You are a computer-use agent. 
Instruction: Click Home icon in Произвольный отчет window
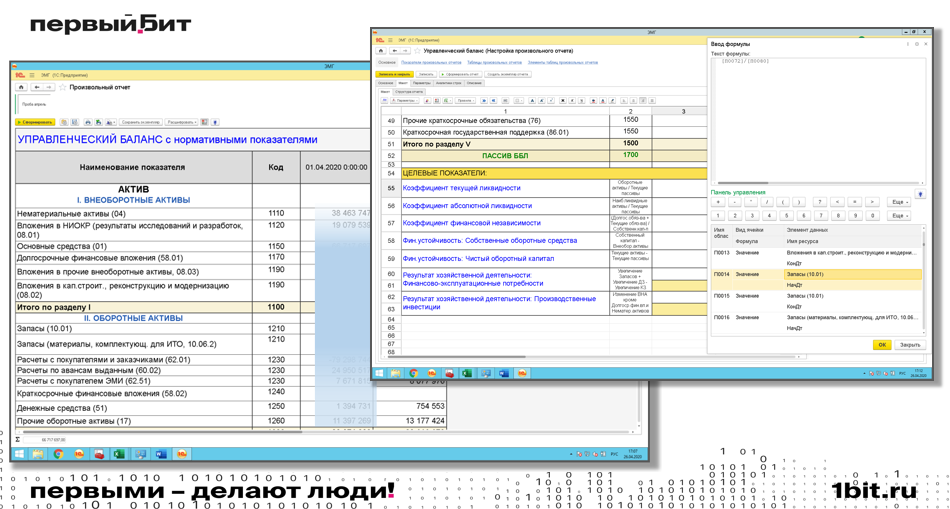(x=21, y=87)
